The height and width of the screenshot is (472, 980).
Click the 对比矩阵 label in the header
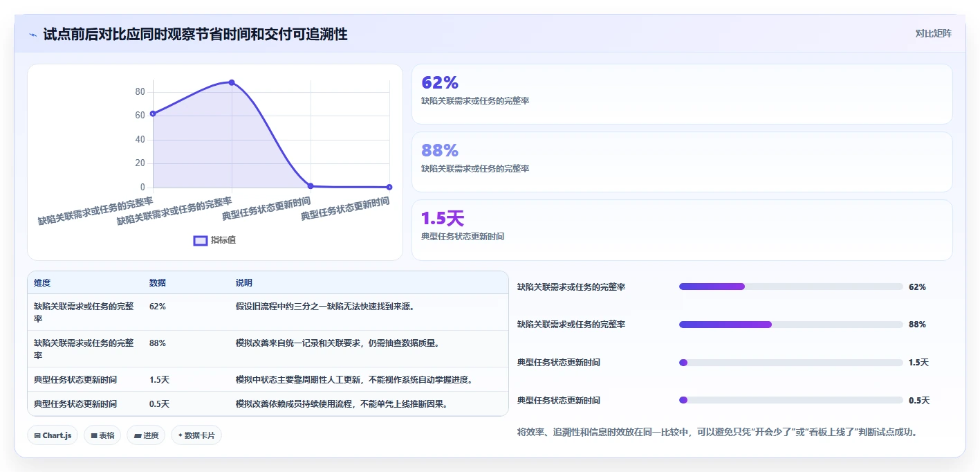(933, 33)
